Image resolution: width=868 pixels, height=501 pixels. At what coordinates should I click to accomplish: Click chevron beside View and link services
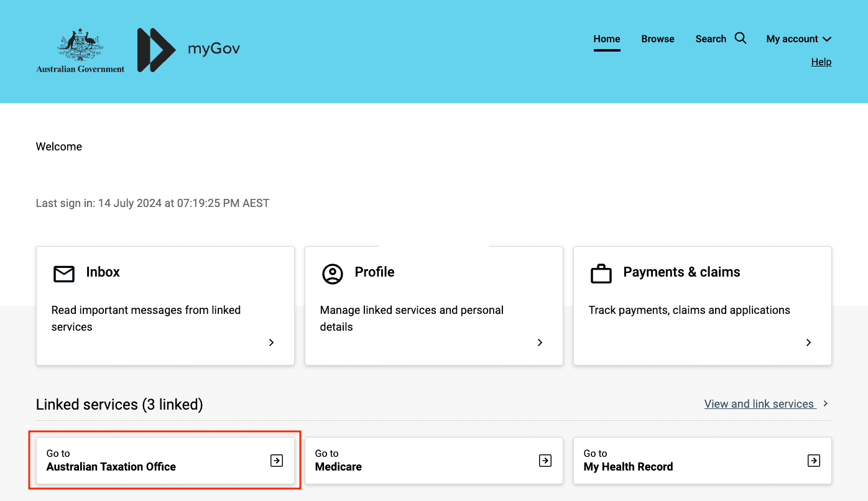pos(826,403)
